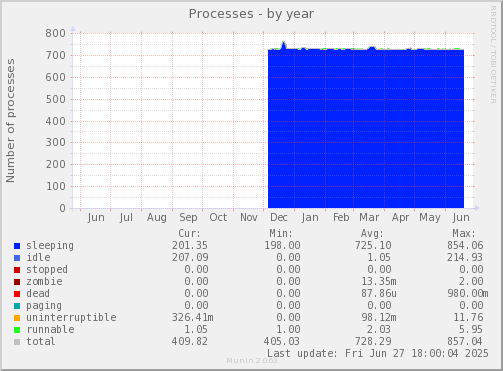
Task: Click sleeping max value 854.06
Action: (465, 245)
